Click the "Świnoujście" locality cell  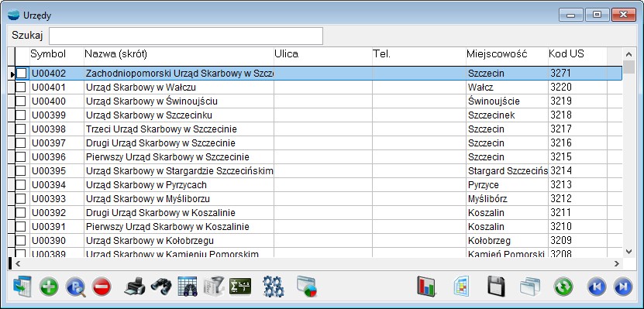(507, 101)
